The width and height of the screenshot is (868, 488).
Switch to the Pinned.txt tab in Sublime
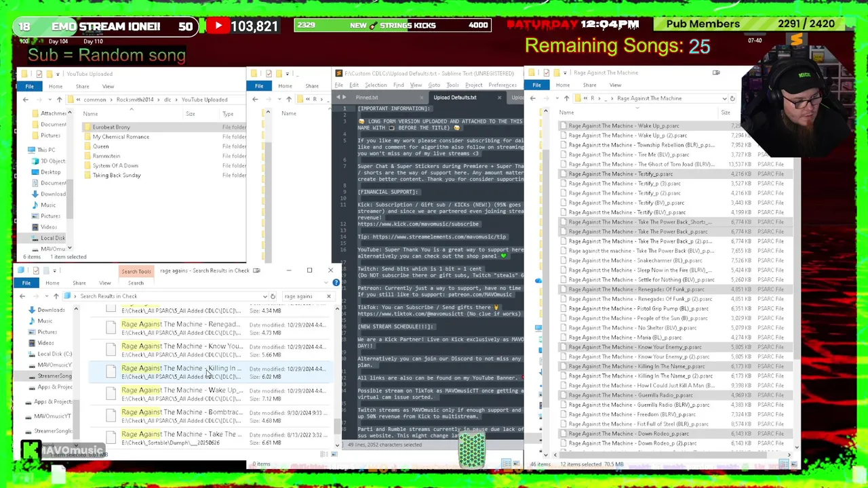(x=367, y=98)
